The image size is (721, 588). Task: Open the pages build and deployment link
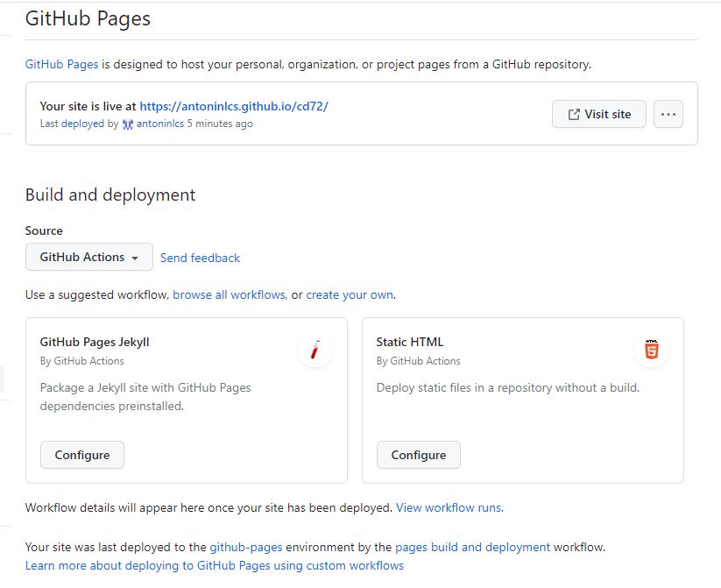tap(472, 548)
